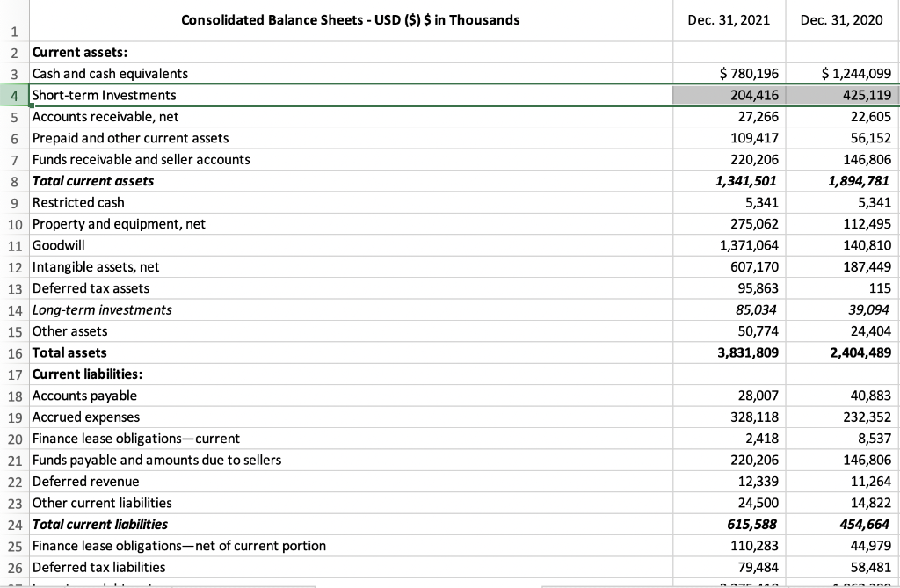Click the 'Restricted cash' label cell

pyautogui.click(x=78, y=202)
